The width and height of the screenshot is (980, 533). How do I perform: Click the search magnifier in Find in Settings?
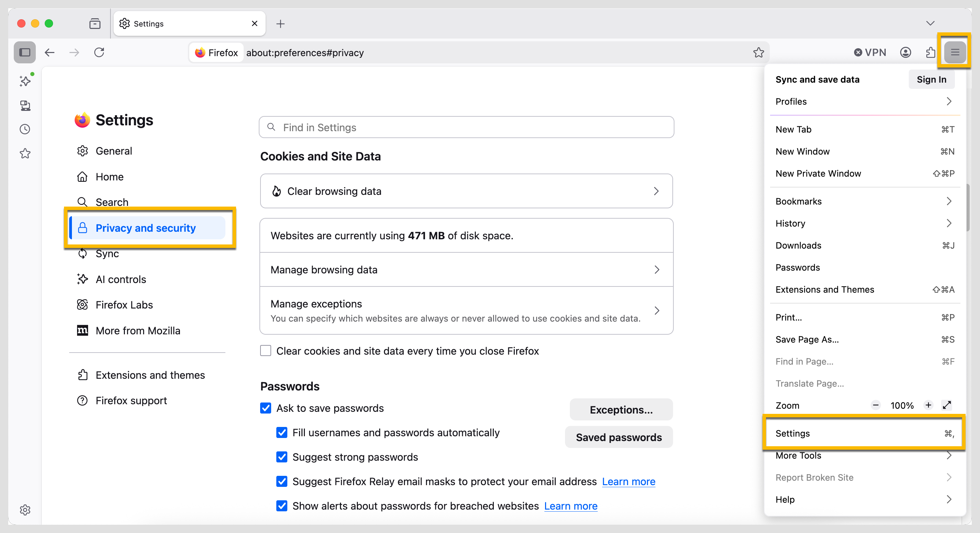point(271,127)
